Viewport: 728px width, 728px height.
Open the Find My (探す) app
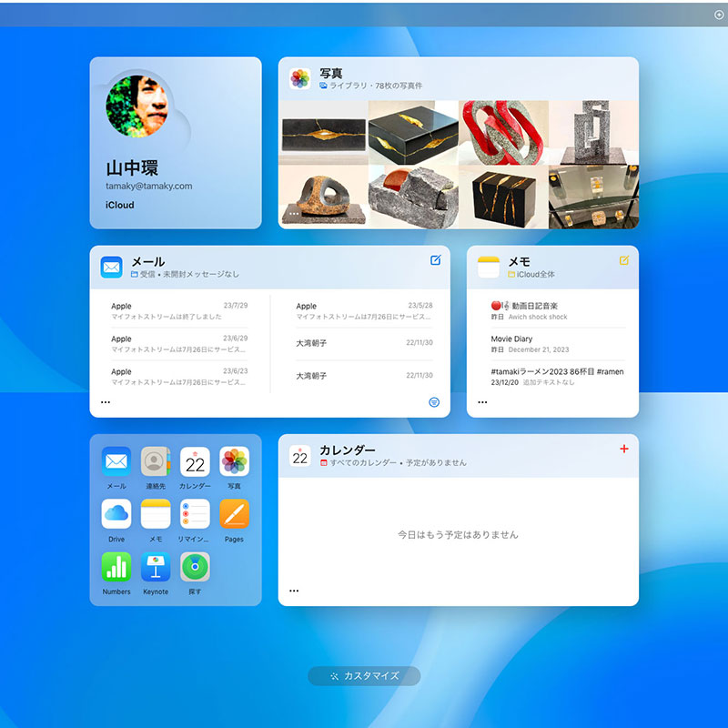coord(195,567)
